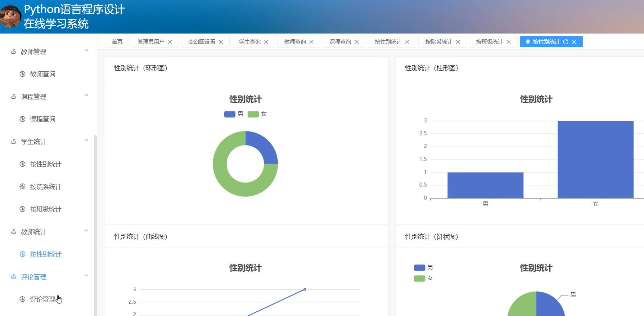The width and height of the screenshot is (644, 316).
Task: Click the 评论管理 group menu icon
Action: [13, 277]
